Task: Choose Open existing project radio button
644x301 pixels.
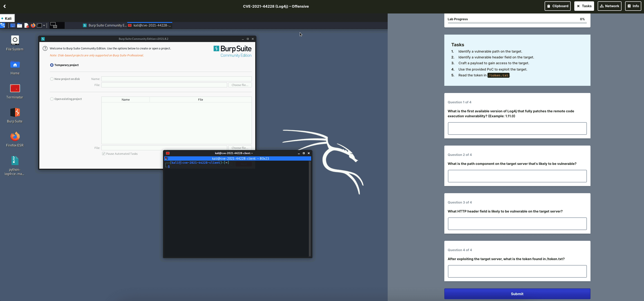Action: (x=52, y=99)
